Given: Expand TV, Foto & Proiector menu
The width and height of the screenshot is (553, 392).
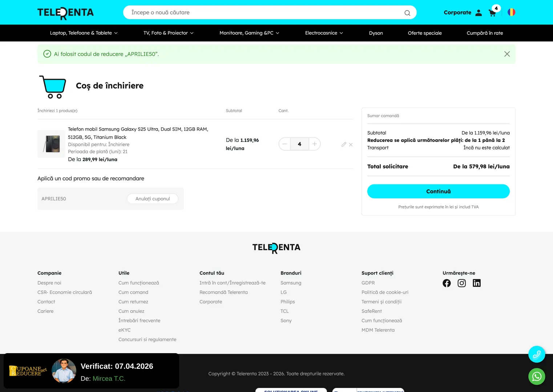Looking at the screenshot, I should (x=168, y=33).
